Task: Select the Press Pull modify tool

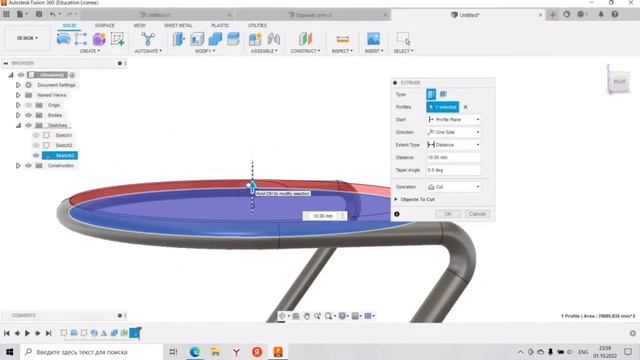Action: pyautogui.click(x=179, y=39)
